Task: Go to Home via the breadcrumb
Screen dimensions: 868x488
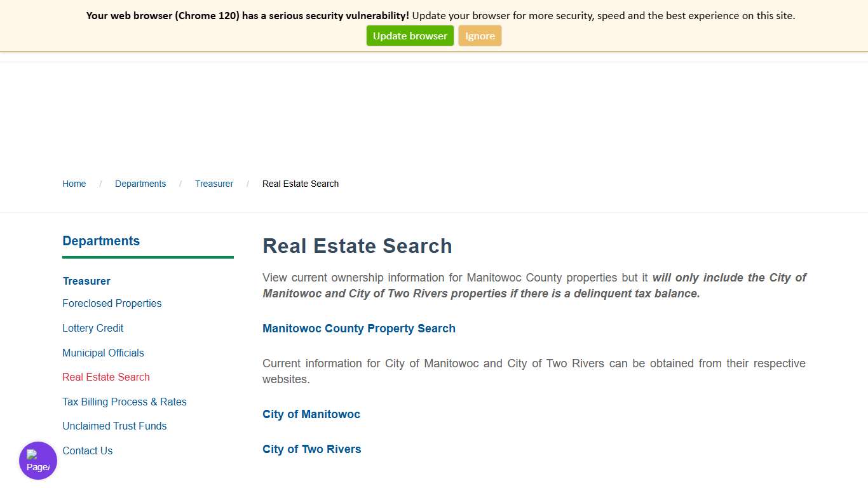Action: [x=74, y=184]
